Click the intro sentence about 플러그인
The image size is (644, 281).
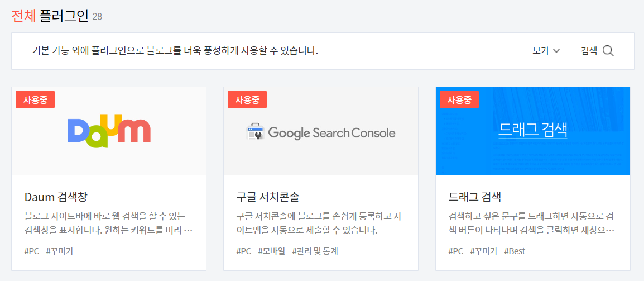coord(175,51)
